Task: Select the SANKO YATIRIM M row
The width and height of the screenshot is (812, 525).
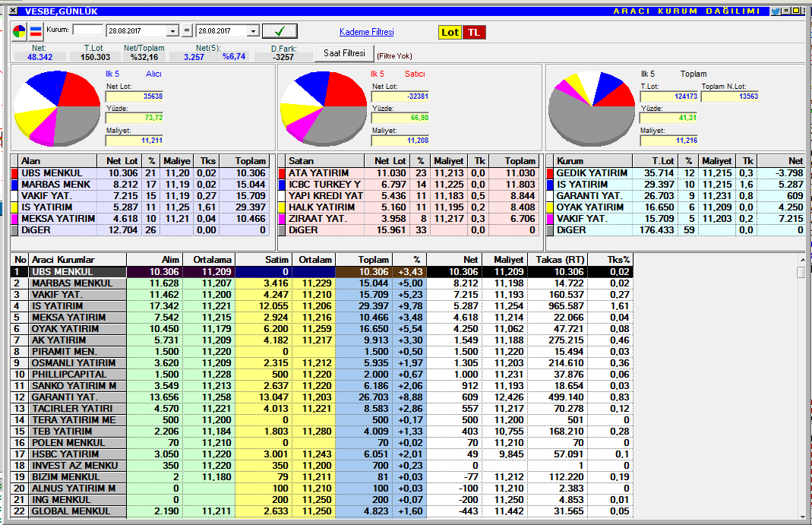Action: pos(321,386)
